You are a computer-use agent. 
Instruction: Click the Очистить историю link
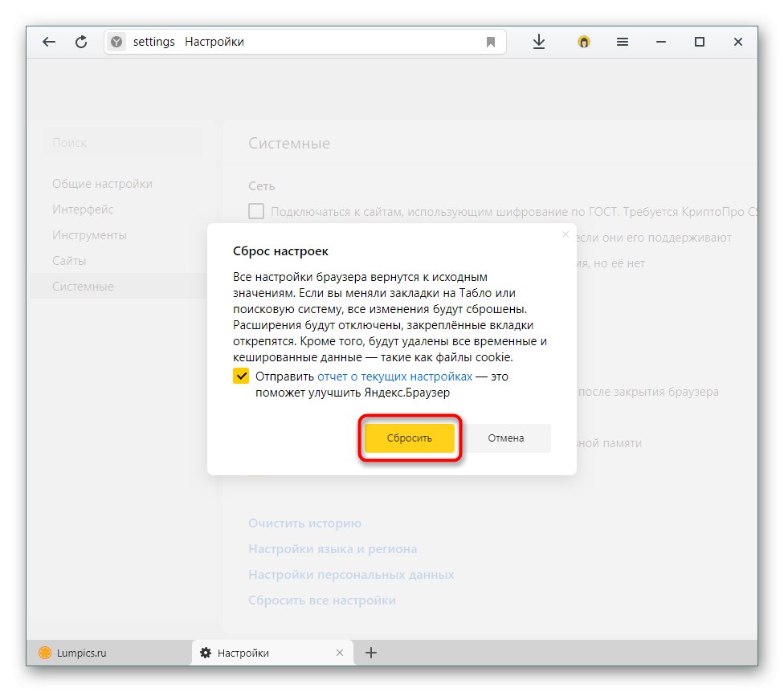(x=305, y=523)
